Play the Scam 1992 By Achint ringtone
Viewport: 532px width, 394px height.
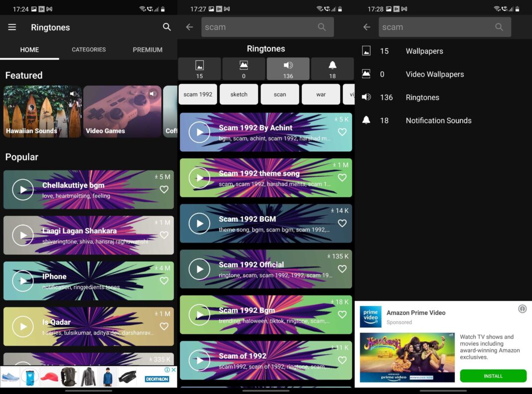199,132
